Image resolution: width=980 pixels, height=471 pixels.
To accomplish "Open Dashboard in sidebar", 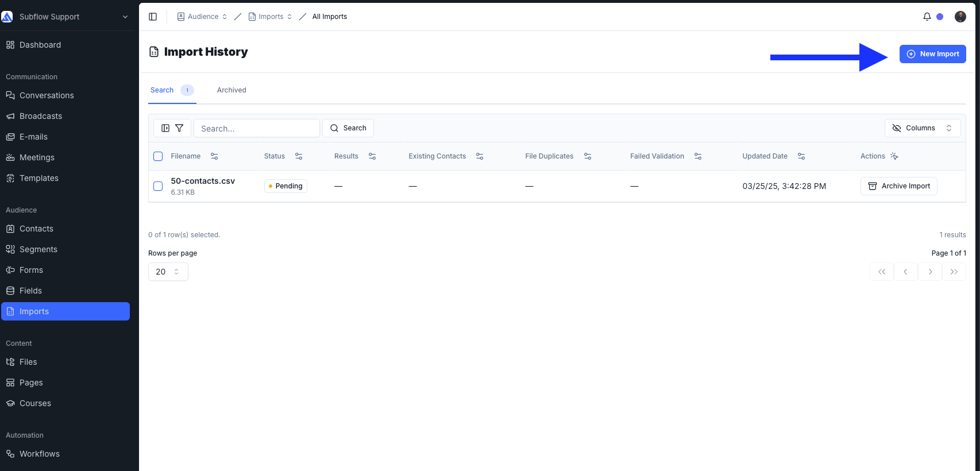I will [x=65, y=45].
